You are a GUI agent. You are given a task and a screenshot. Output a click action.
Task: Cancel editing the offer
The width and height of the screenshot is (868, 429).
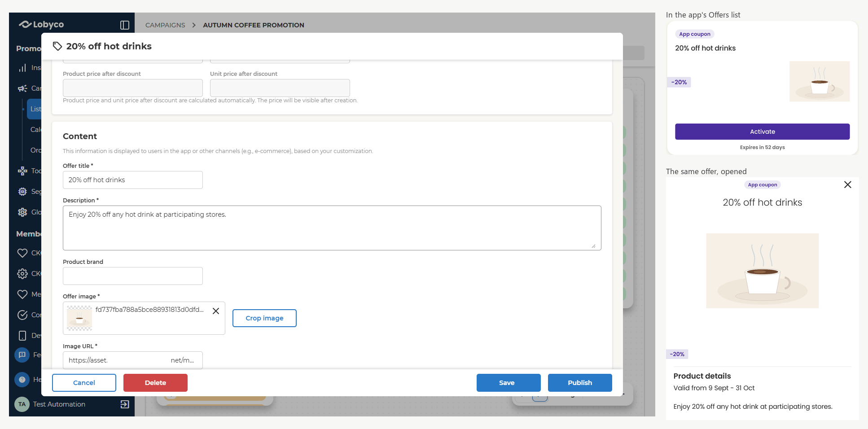84,383
